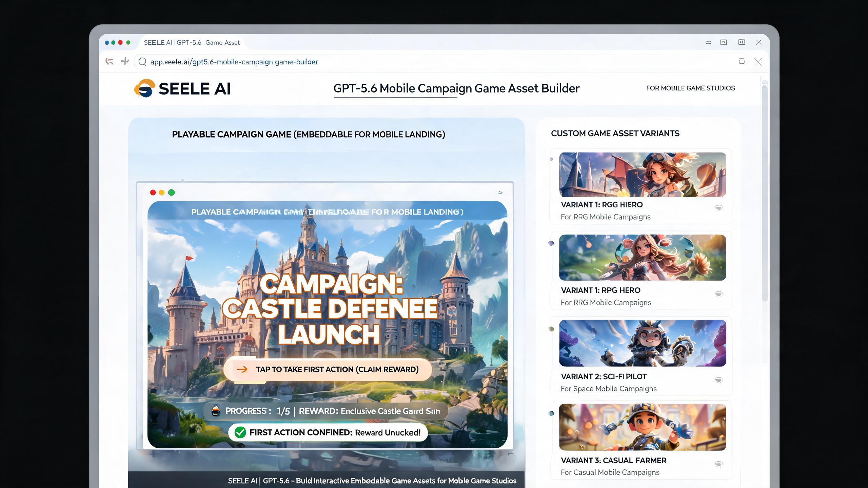Open the Variant 1 RPG Hero thumbnail
This screenshot has height=488, width=868.
coord(643,258)
